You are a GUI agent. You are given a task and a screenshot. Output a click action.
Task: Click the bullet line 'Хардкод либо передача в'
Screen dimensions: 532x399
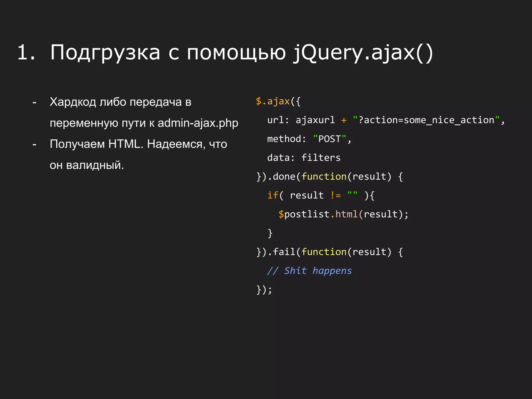(x=121, y=102)
